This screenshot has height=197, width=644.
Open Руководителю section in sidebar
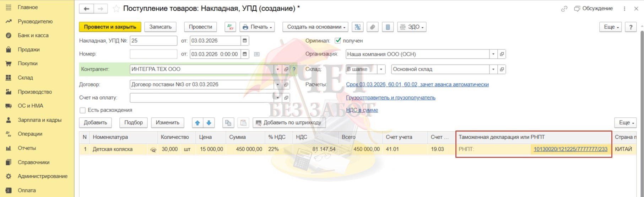35,21
